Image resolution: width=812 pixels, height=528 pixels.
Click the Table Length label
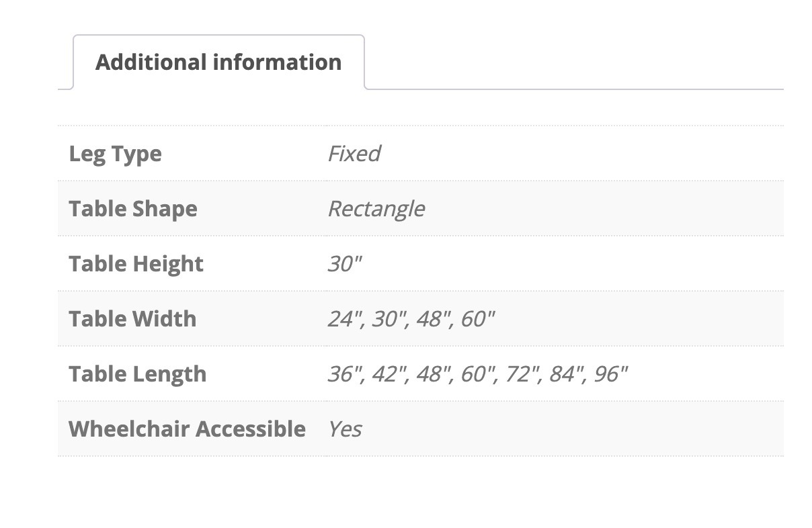[x=138, y=374]
